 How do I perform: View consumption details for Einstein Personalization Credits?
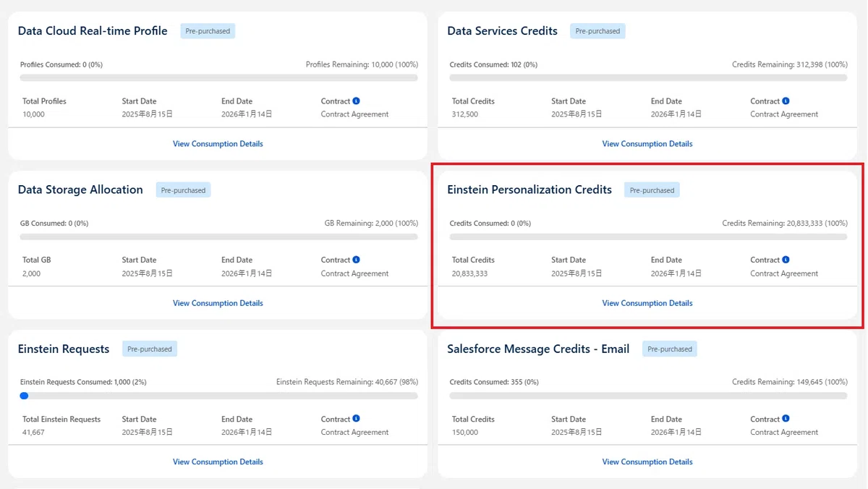pyautogui.click(x=647, y=303)
